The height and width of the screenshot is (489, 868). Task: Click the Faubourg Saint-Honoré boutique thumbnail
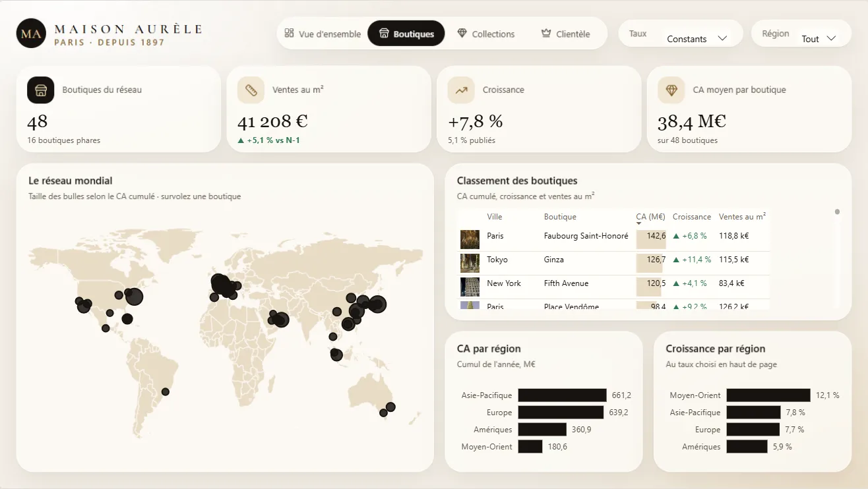coord(470,239)
